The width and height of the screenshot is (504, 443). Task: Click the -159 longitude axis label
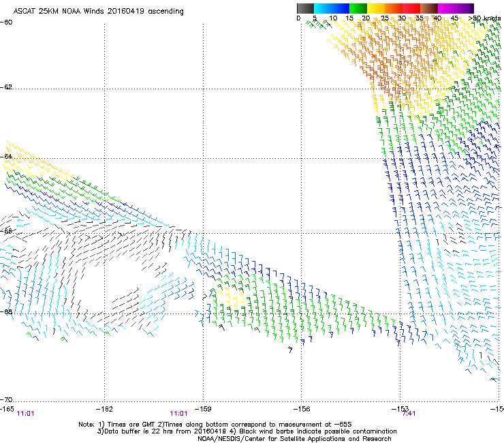tap(203, 408)
